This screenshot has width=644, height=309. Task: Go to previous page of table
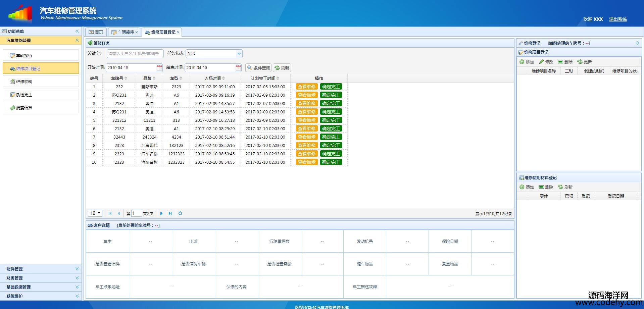[119, 213]
